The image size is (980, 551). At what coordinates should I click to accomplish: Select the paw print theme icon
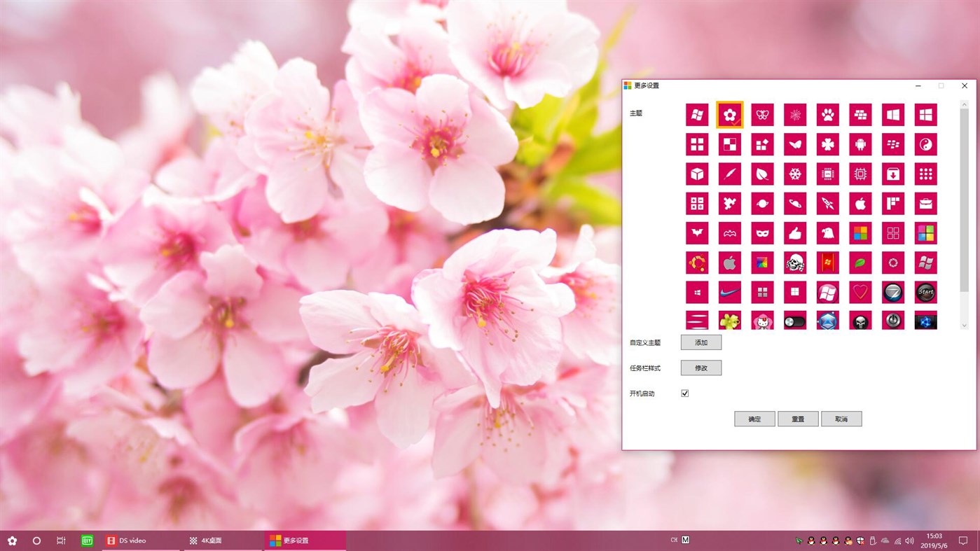(x=827, y=114)
